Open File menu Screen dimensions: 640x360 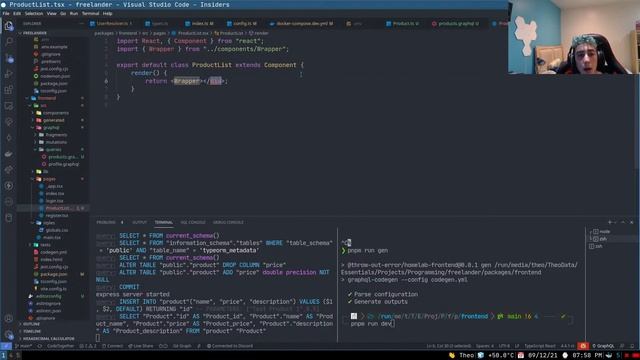[x=6, y=13]
